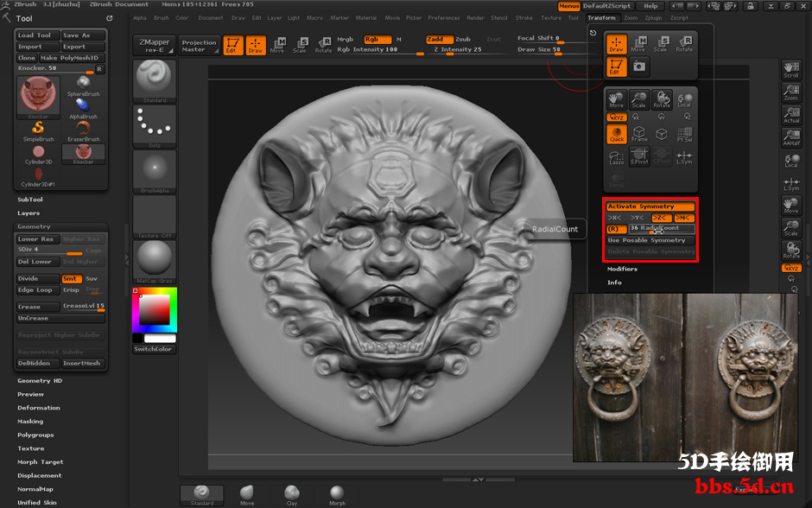Click the Divide button
This screenshot has height=508, width=812.
38,278
